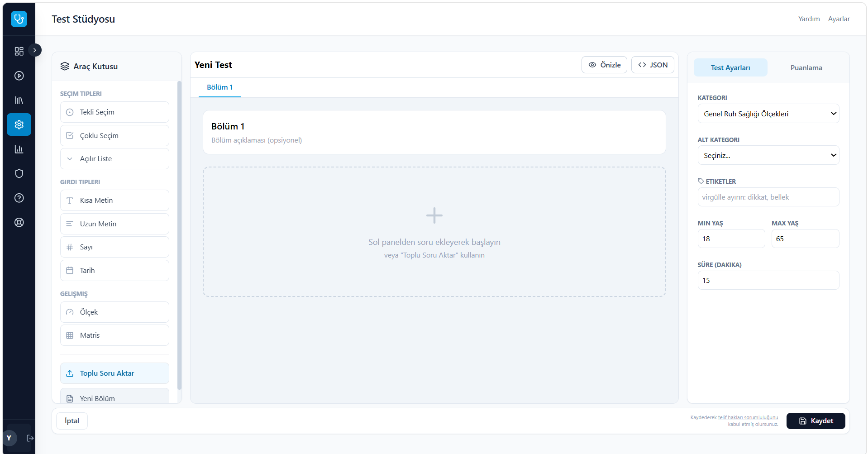This screenshot has width=868, height=454.
Task: Add an Ölçek scale question
Action: [x=114, y=312]
